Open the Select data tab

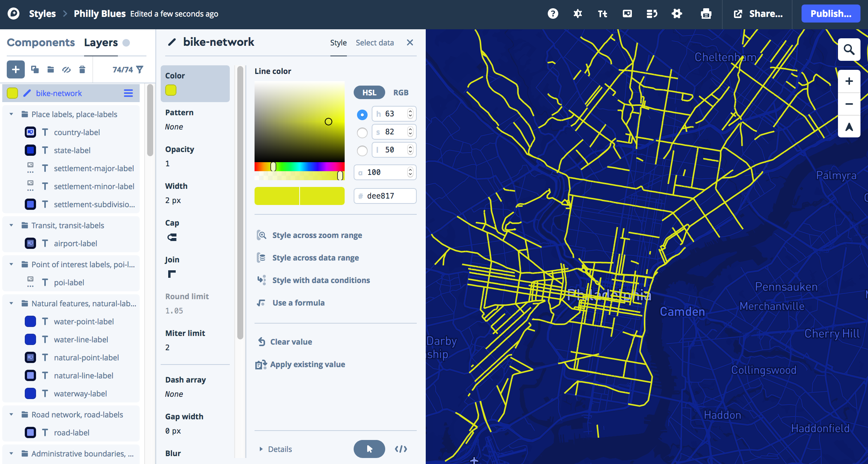coord(375,43)
